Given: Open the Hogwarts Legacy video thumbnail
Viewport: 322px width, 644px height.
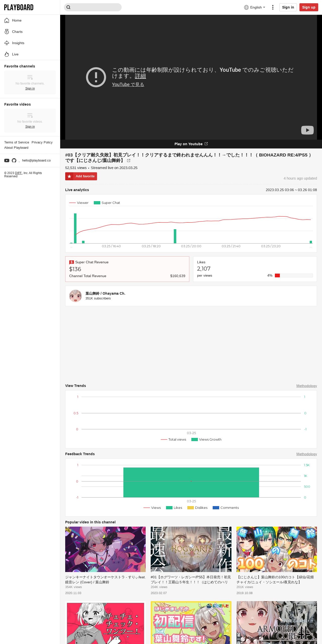Looking at the screenshot, I should [x=191, y=549].
